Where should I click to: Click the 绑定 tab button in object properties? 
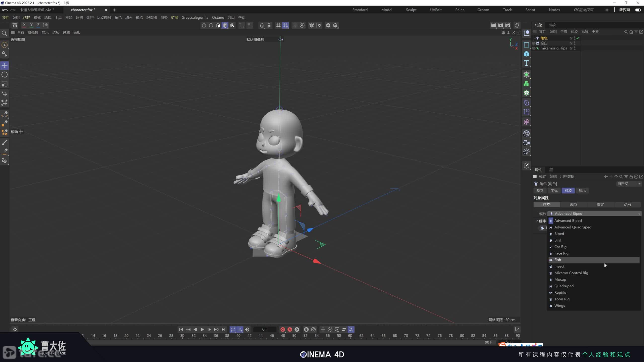(x=600, y=204)
